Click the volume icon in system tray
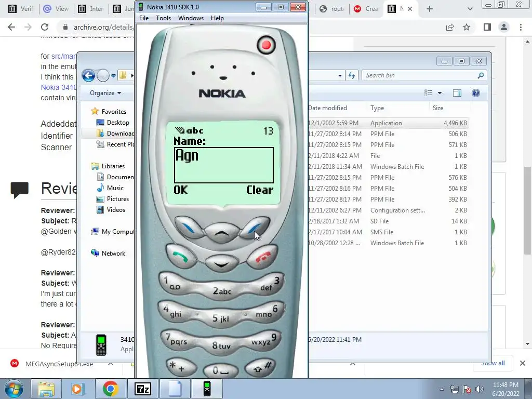 [x=479, y=389]
